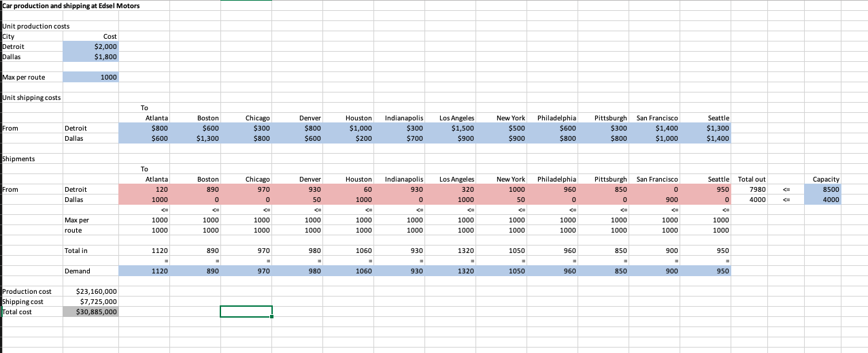Click the 'Total out' column header
The width and height of the screenshot is (868, 353).
[752, 179]
